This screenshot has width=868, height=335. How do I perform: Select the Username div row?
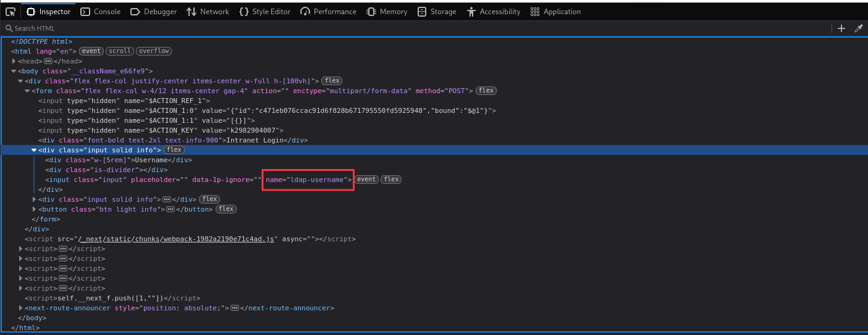pyautogui.click(x=434, y=160)
